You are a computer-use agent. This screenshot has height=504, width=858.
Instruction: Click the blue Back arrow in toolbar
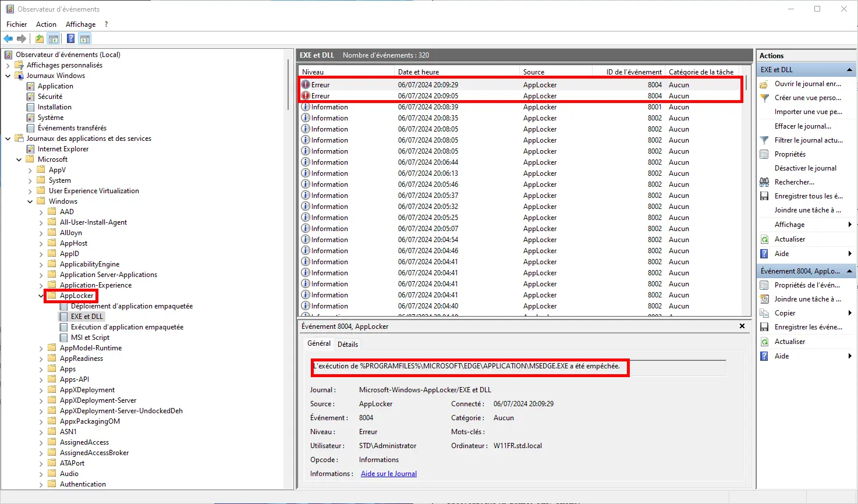point(8,39)
